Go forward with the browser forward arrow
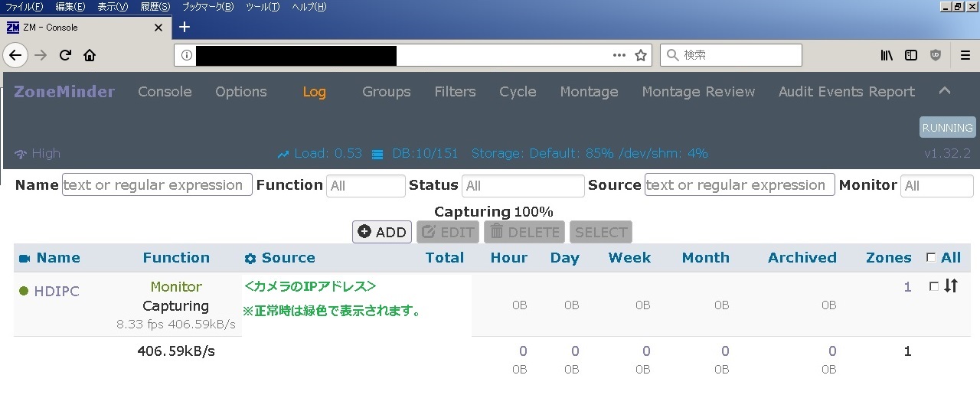Viewport: 980px width, 398px height. point(41,55)
